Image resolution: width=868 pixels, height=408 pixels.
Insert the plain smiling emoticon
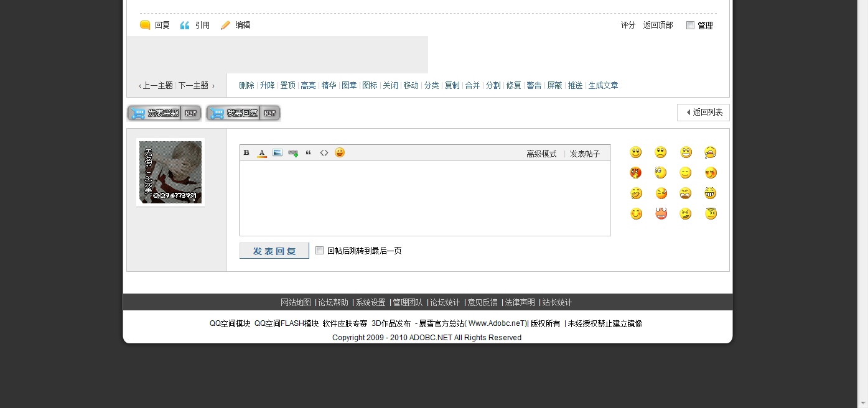point(636,152)
